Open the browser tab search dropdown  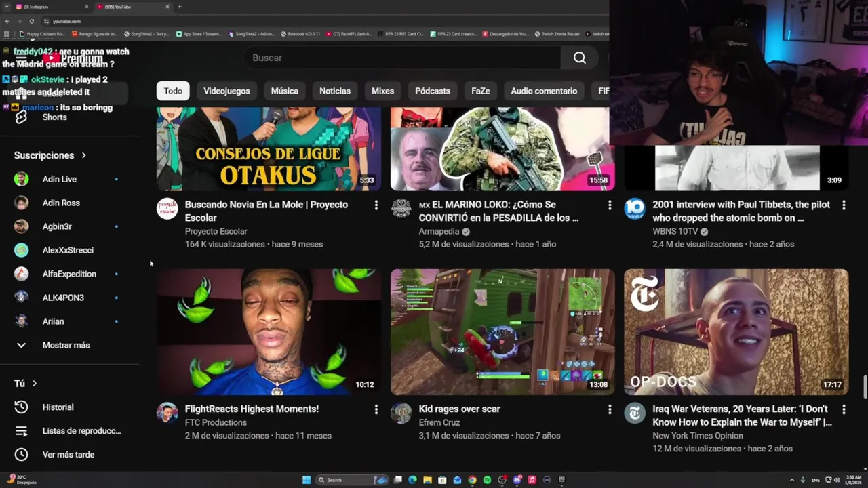pyautogui.click(x=7, y=7)
